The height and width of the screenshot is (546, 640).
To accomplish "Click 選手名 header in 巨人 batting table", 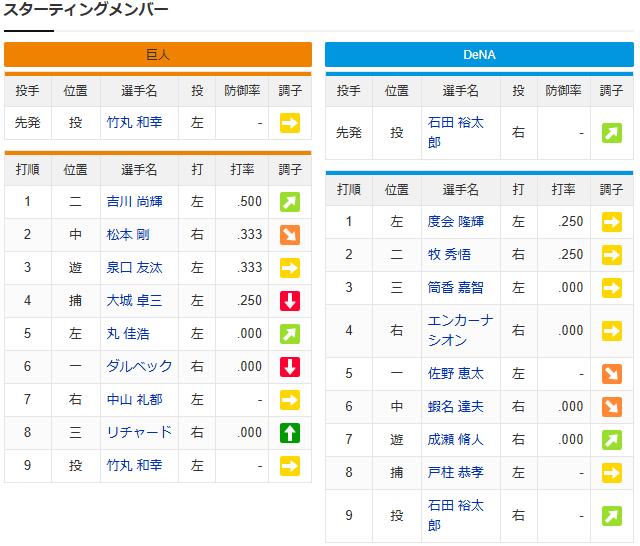I will [139, 169].
